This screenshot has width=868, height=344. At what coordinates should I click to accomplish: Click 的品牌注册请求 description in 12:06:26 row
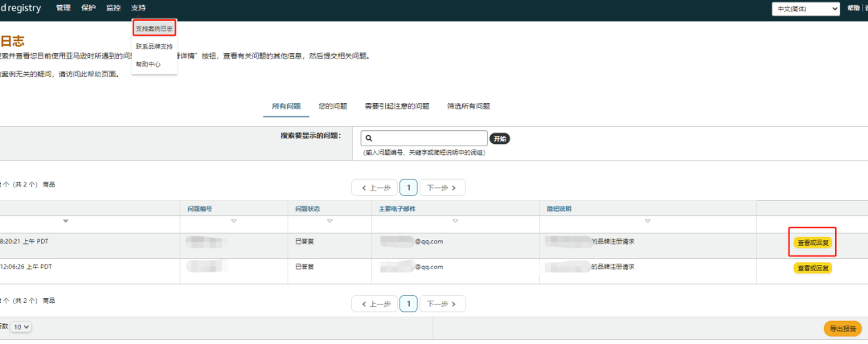tap(612, 267)
